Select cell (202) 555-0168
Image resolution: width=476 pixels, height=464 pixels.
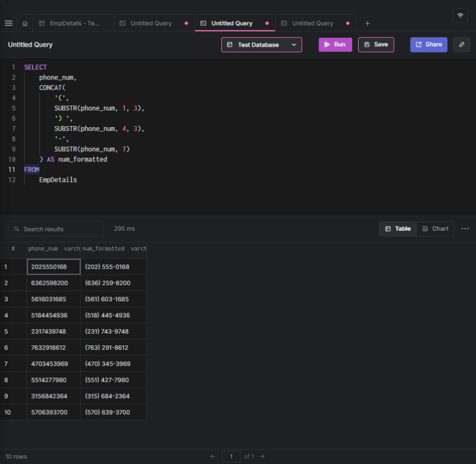click(x=114, y=267)
